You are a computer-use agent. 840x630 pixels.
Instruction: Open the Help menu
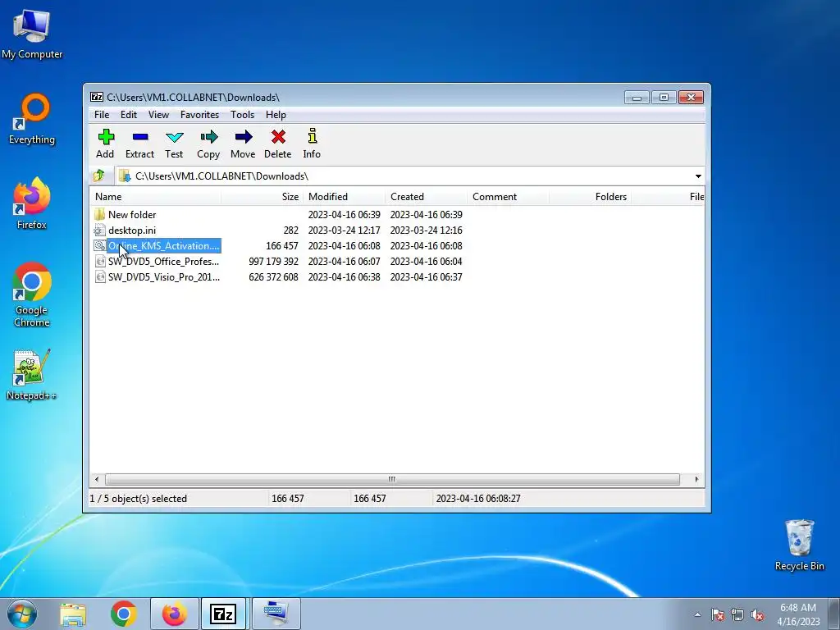(x=276, y=115)
